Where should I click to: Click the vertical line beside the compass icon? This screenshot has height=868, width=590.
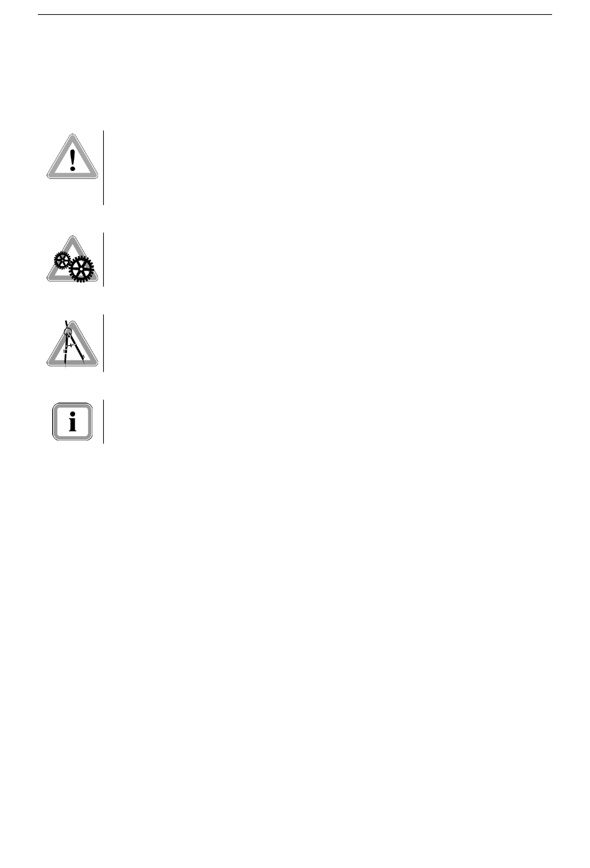point(103,343)
